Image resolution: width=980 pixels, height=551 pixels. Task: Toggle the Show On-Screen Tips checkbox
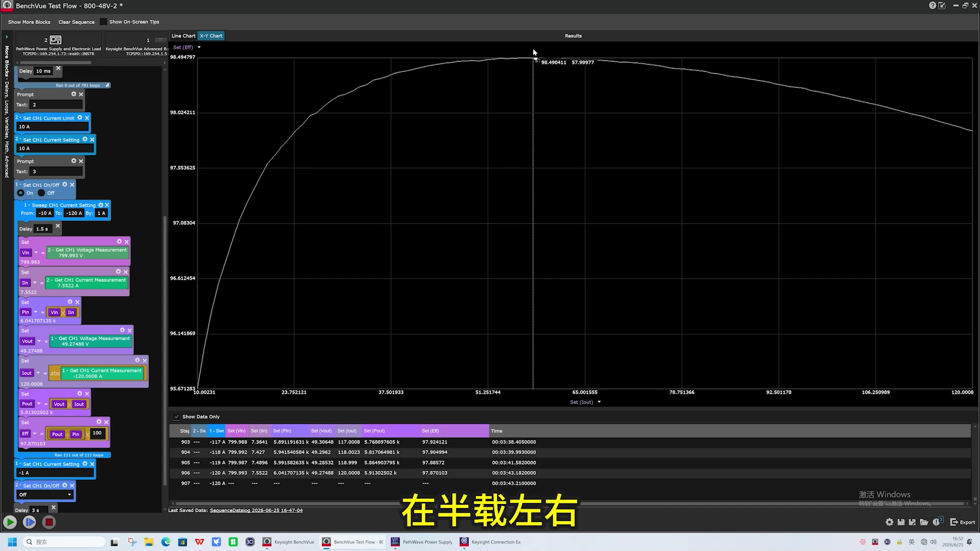[x=104, y=22]
